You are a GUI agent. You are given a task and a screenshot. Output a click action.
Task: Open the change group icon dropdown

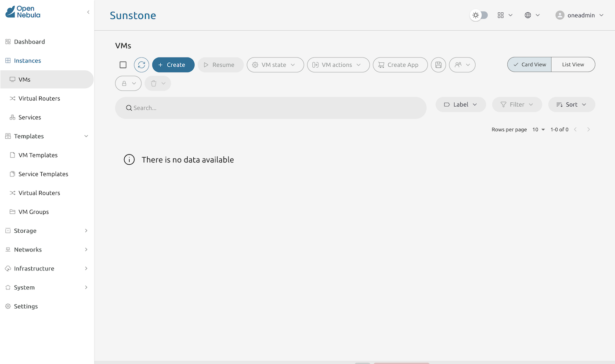[462, 65]
